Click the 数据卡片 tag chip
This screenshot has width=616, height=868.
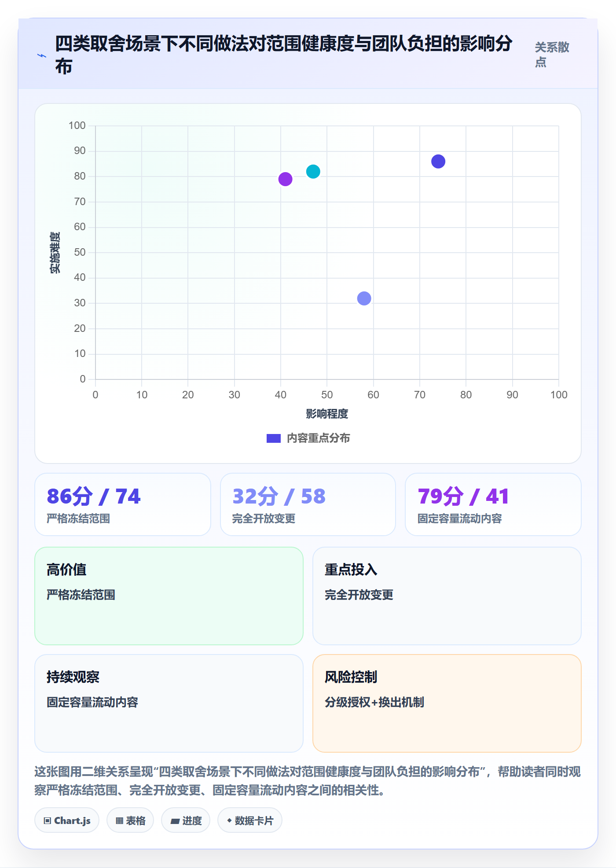(250, 820)
